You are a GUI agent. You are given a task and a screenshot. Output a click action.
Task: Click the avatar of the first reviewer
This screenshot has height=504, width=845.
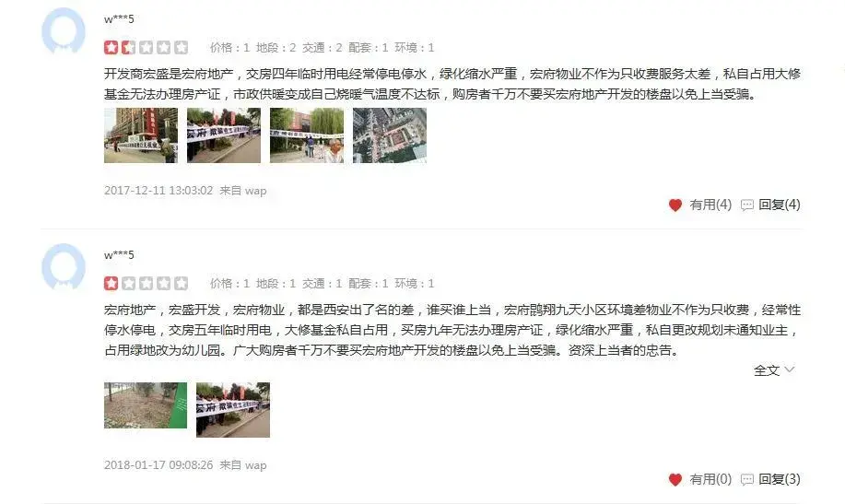pyautogui.click(x=64, y=31)
